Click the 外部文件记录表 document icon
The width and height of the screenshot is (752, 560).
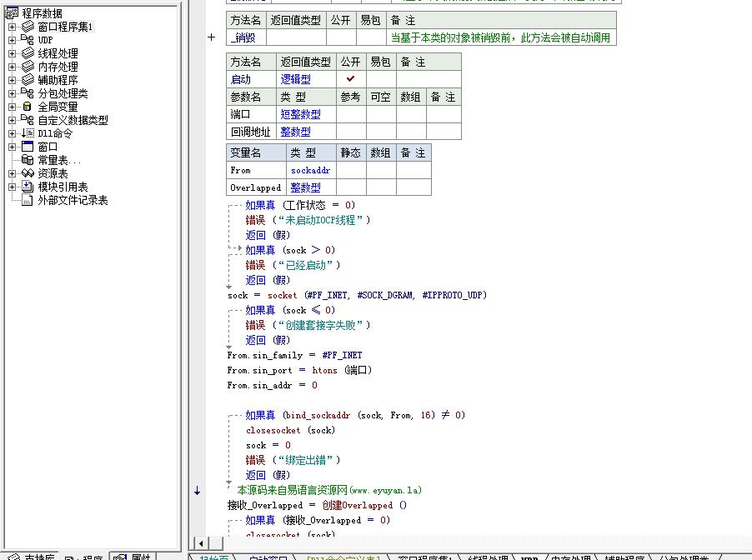28,200
